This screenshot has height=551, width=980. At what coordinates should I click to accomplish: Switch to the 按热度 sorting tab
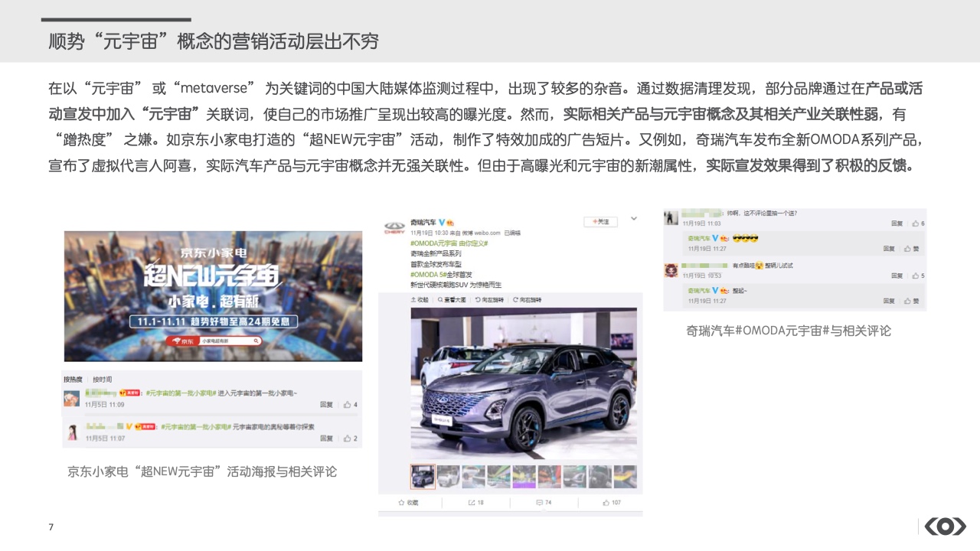[73, 380]
